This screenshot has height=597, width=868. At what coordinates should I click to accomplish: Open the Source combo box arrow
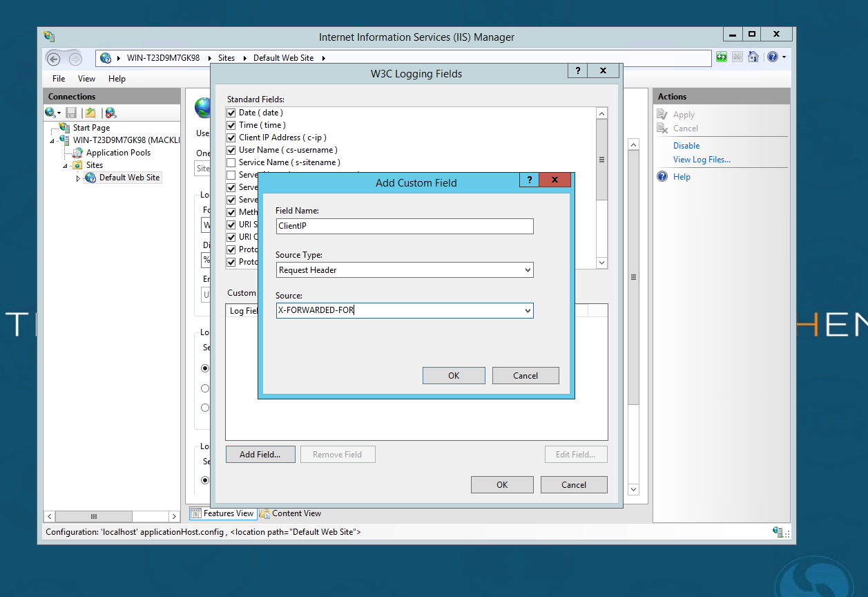click(x=528, y=311)
